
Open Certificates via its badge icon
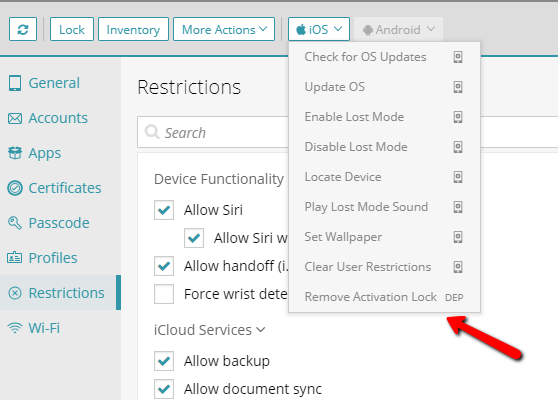15,188
